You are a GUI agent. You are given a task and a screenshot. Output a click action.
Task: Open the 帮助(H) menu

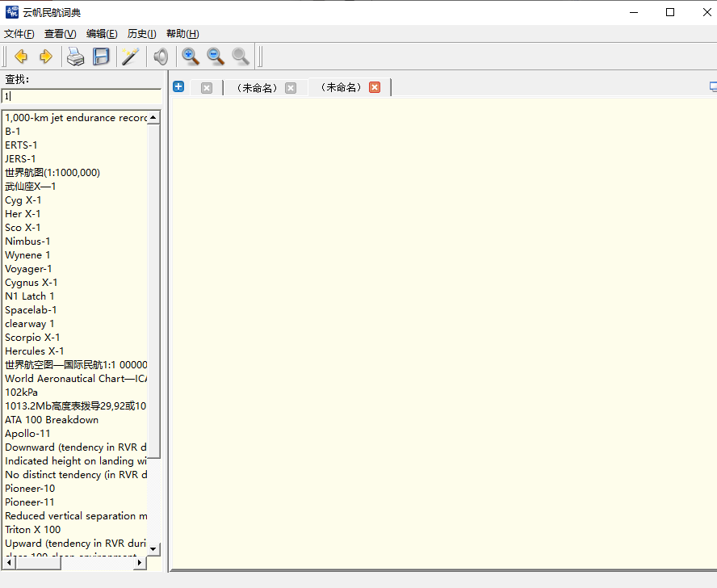182,34
